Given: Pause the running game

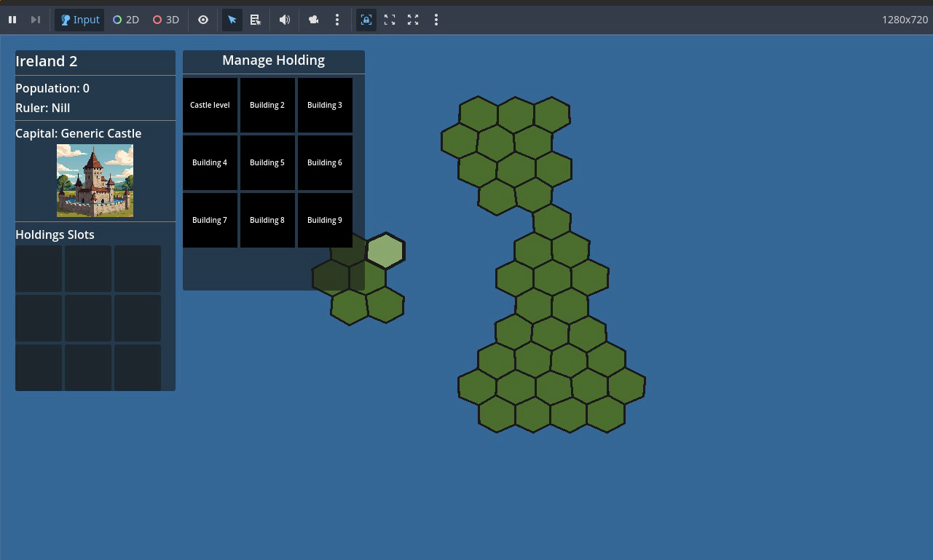Looking at the screenshot, I should point(12,20).
